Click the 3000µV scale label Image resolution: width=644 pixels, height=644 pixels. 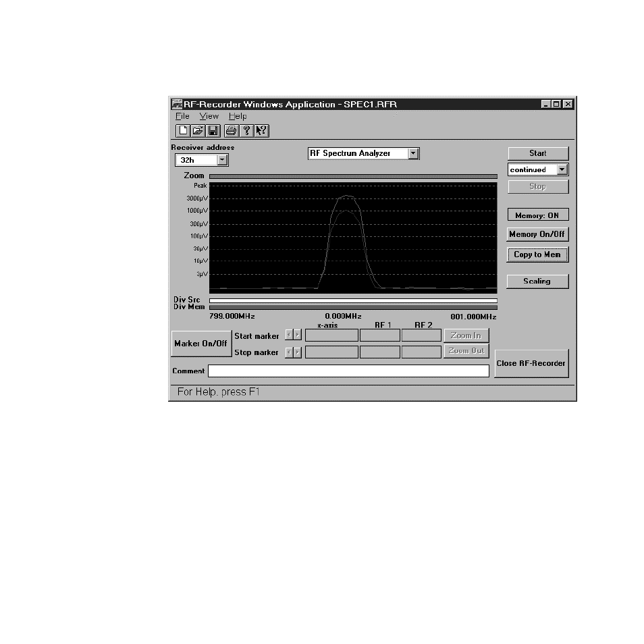pyautogui.click(x=197, y=198)
